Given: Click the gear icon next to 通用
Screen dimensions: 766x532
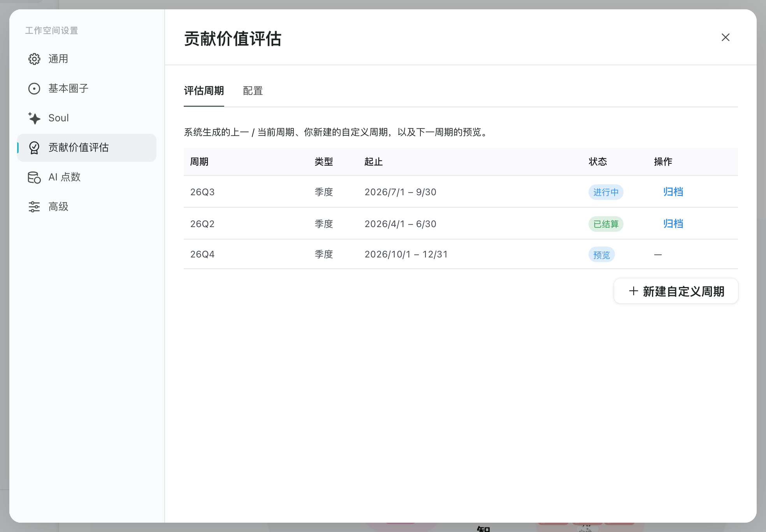Looking at the screenshot, I should click(x=34, y=59).
